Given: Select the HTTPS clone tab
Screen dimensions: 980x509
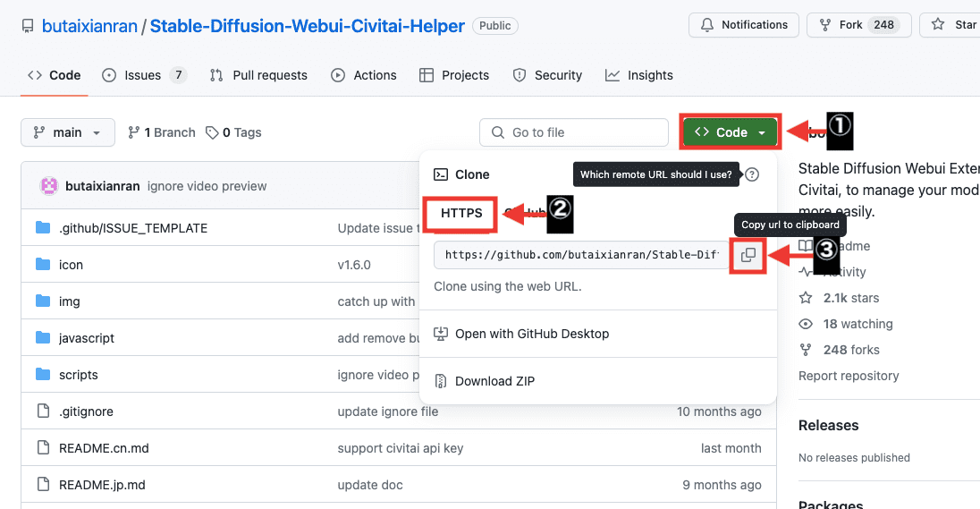Looking at the screenshot, I should [x=461, y=213].
